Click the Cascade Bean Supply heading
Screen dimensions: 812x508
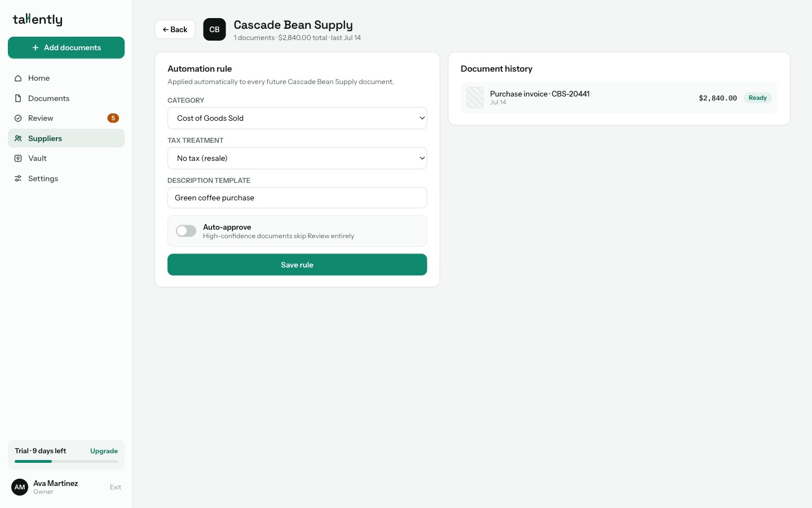[293, 25]
